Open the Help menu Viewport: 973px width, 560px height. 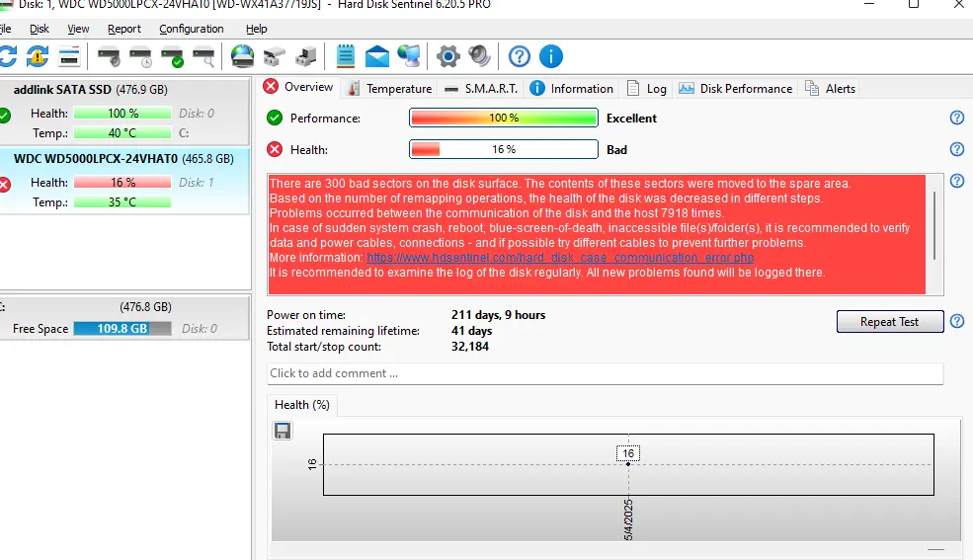tap(256, 29)
